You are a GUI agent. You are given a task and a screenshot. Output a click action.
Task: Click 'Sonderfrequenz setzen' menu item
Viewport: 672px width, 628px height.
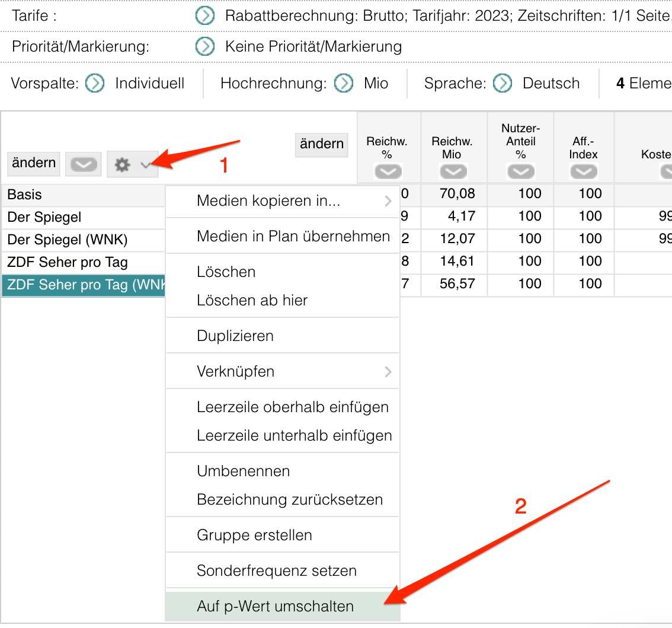point(276,571)
